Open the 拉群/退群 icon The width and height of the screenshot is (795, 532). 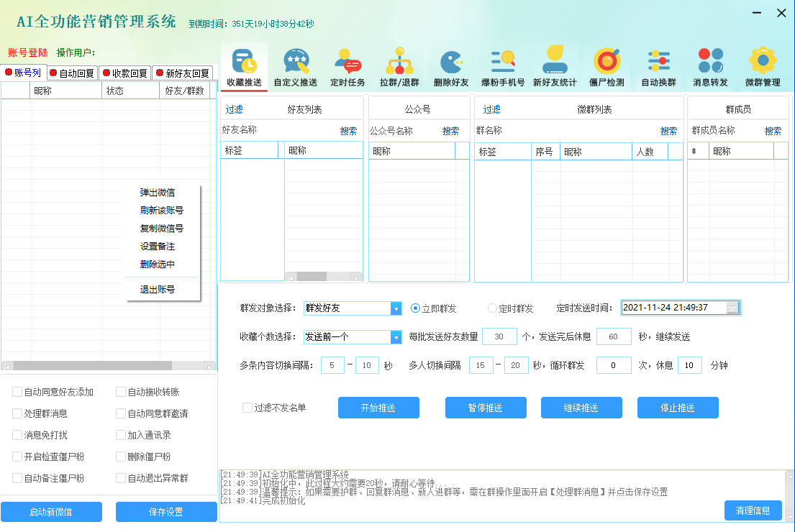point(399,68)
